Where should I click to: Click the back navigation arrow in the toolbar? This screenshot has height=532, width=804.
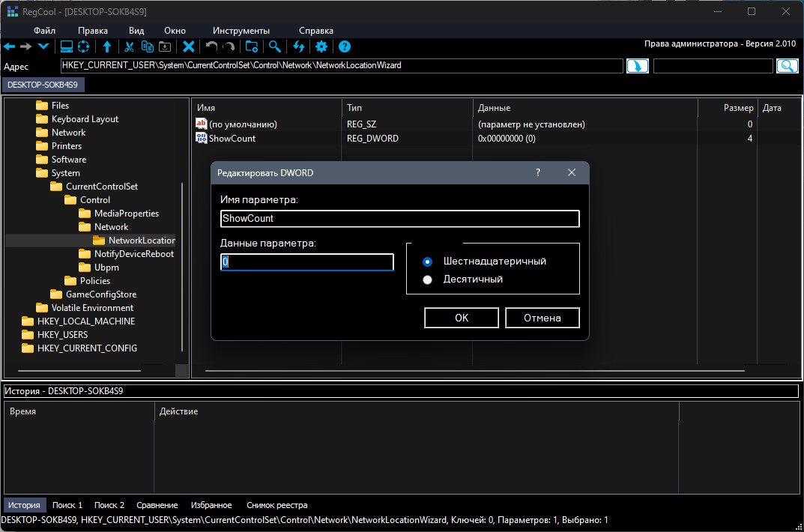tap(10, 46)
